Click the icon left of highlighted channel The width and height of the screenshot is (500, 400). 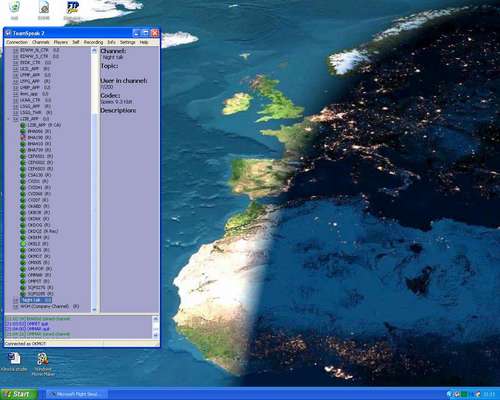[x=16, y=300]
